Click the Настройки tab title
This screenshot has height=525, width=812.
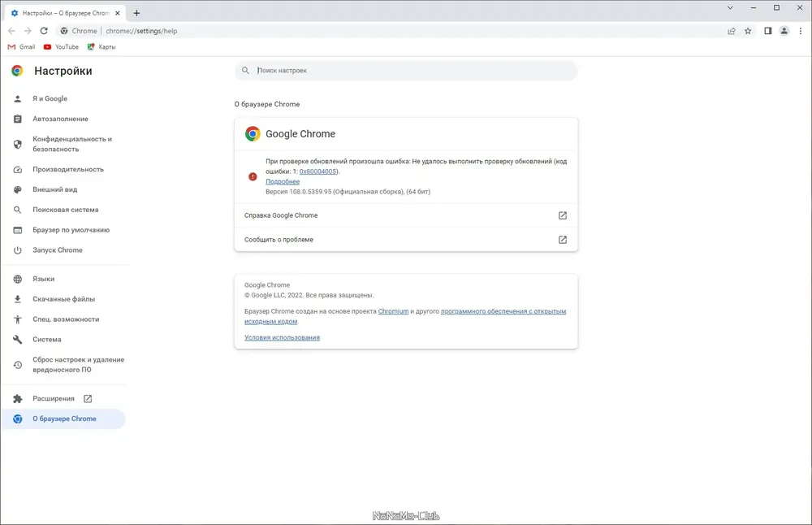coord(66,13)
